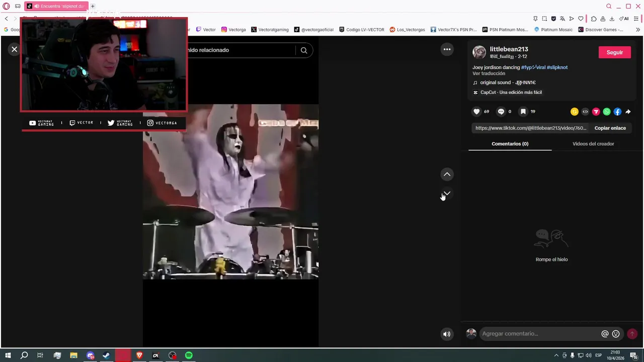Open Brave browser from the taskbar
Viewport: 644px width, 362px height.
coord(139,355)
